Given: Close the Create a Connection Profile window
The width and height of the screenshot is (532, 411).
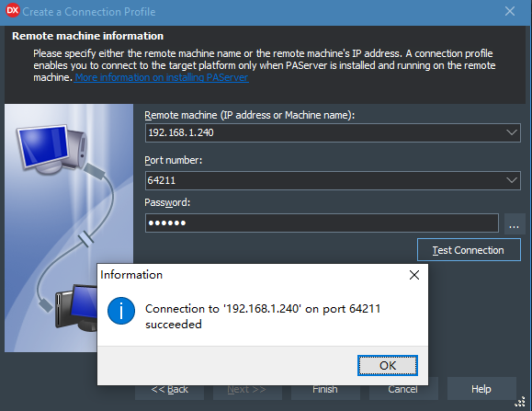Looking at the screenshot, I should (510, 11).
